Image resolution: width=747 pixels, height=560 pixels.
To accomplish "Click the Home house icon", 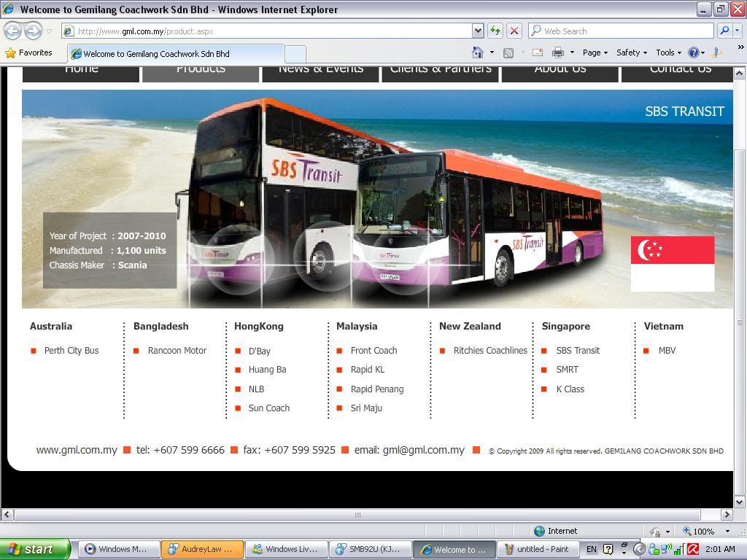I will click(477, 52).
